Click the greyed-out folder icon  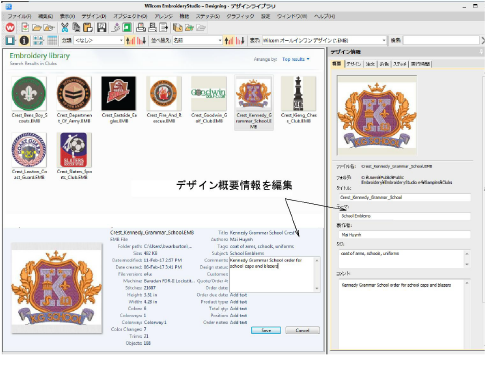pyautogui.click(x=201, y=28)
